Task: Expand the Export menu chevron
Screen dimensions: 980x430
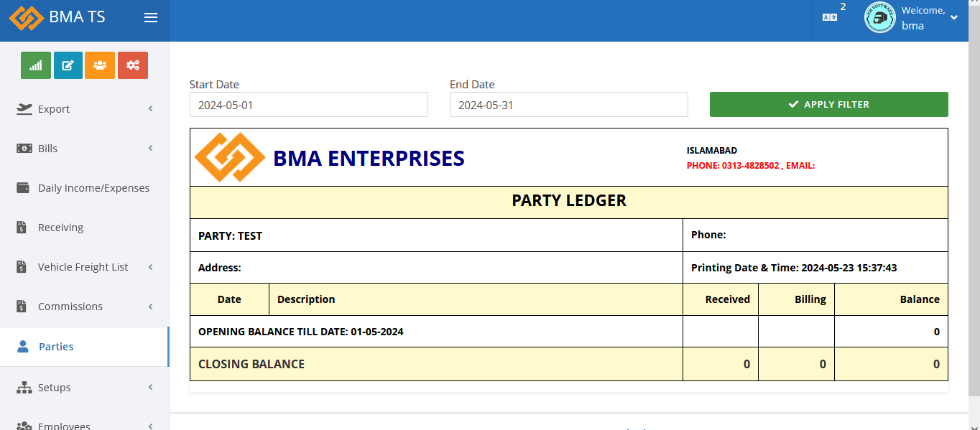Action: pos(151,109)
